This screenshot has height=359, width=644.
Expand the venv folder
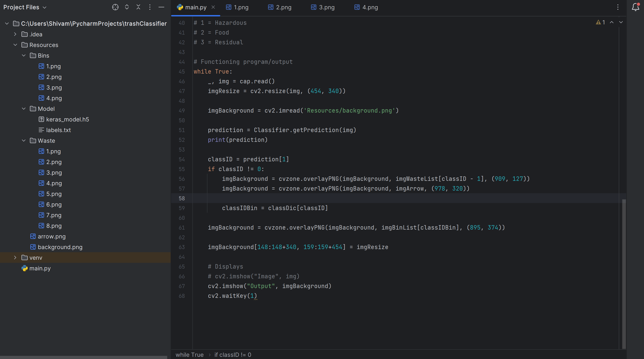pos(15,258)
